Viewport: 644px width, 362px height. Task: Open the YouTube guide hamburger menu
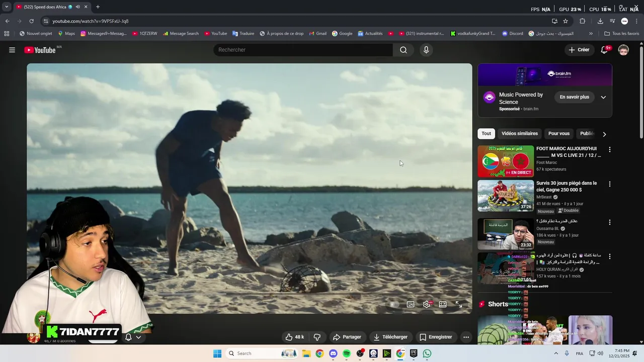coord(12,50)
